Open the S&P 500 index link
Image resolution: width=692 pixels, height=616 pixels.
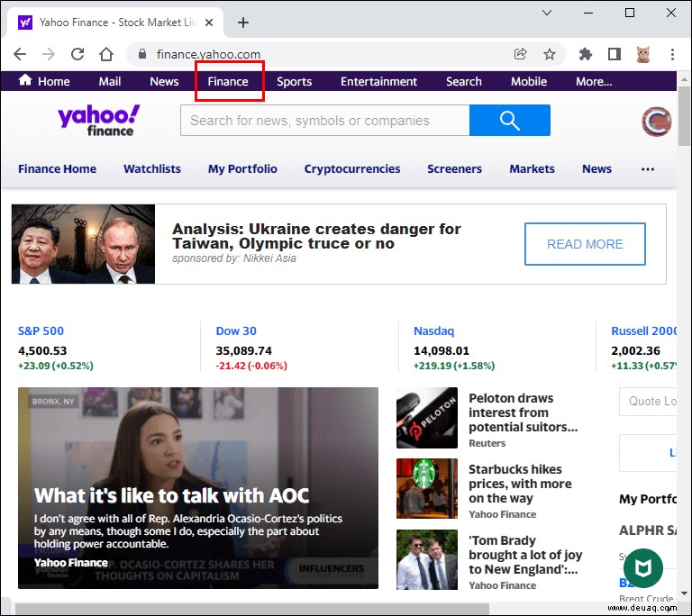[x=41, y=331]
